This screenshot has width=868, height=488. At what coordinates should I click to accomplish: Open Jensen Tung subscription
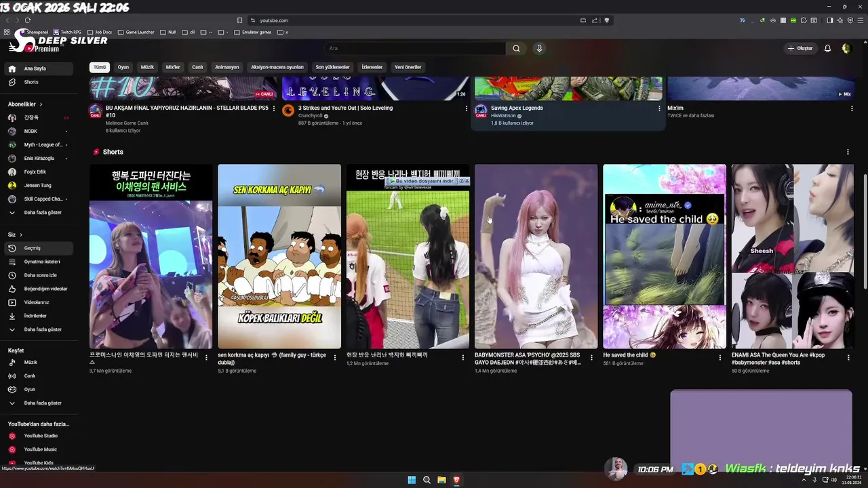tap(39, 186)
